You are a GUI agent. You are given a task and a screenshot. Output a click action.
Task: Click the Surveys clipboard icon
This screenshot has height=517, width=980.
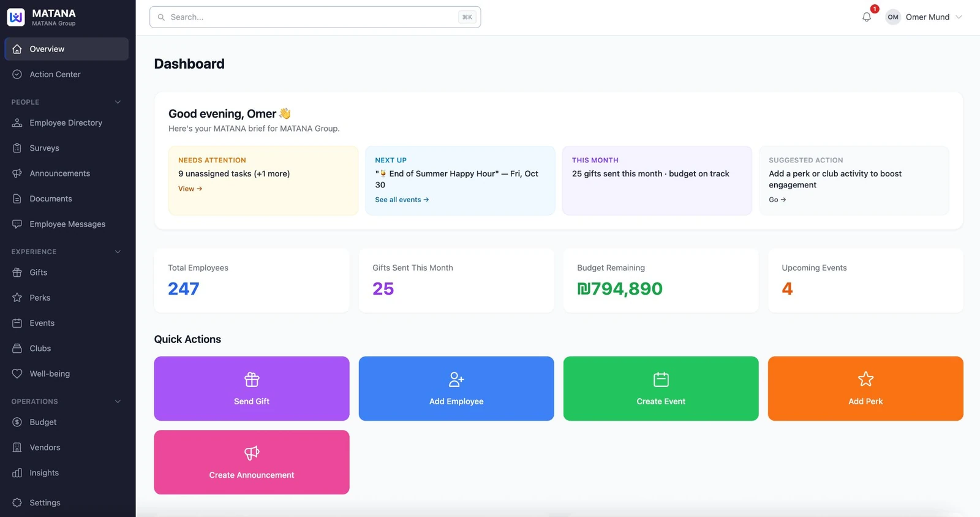[17, 148]
